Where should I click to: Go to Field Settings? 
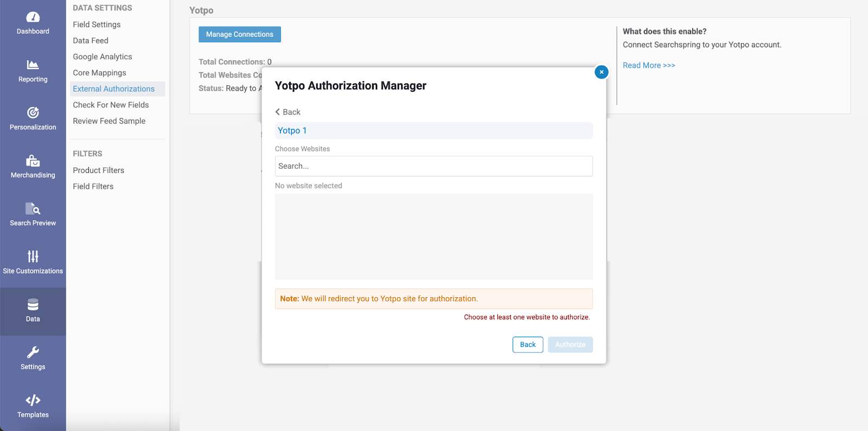97,24
